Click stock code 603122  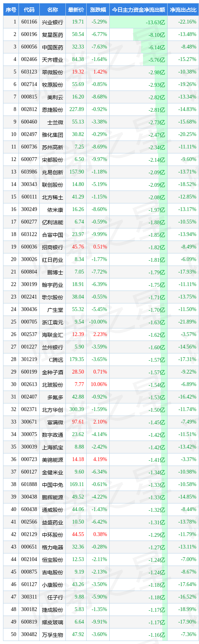pos(29,234)
